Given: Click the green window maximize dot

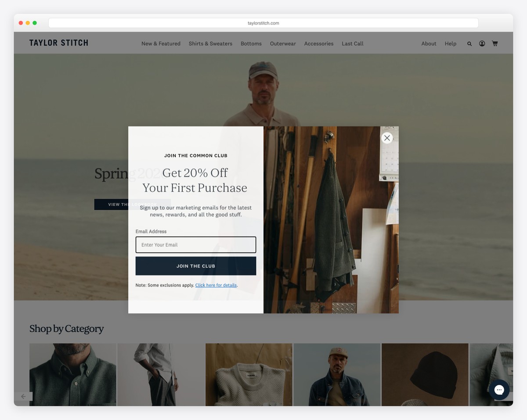Looking at the screenshot, I should click(x=35, y=23).
